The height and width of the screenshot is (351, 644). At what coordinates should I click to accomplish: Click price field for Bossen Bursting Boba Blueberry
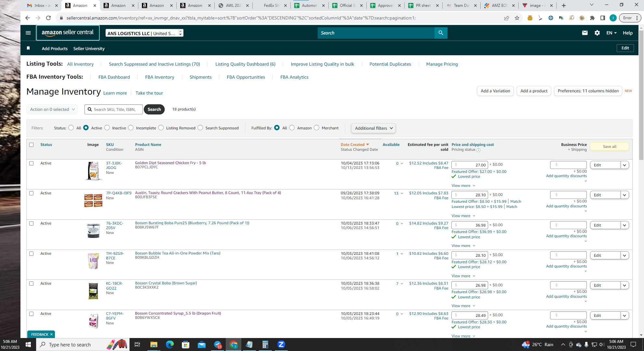pyautogui.click(x=469, y=225)
